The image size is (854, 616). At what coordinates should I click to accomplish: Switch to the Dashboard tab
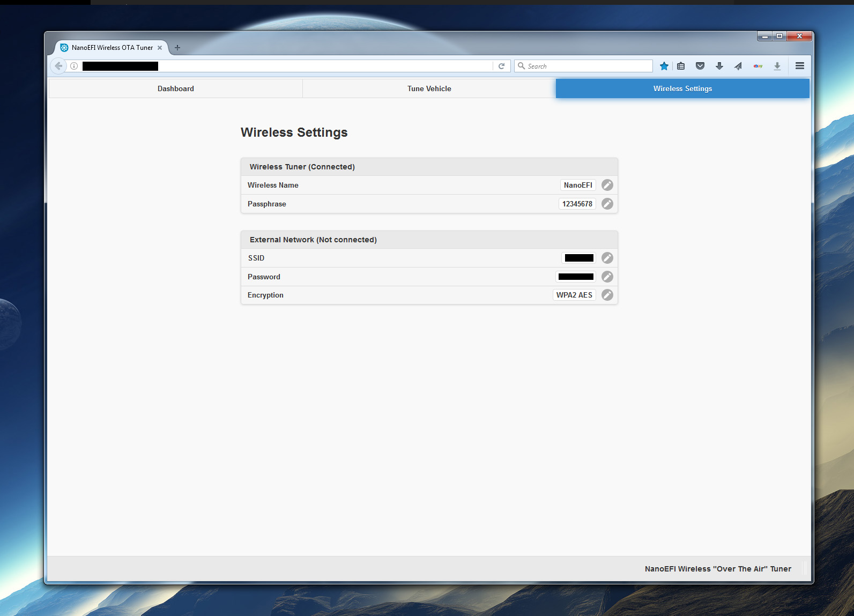point(176,88)
